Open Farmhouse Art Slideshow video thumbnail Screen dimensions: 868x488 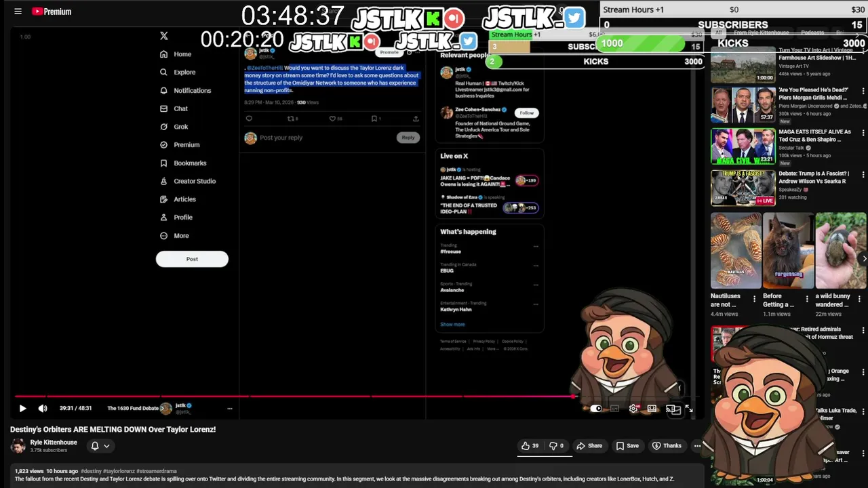(743, 65)
